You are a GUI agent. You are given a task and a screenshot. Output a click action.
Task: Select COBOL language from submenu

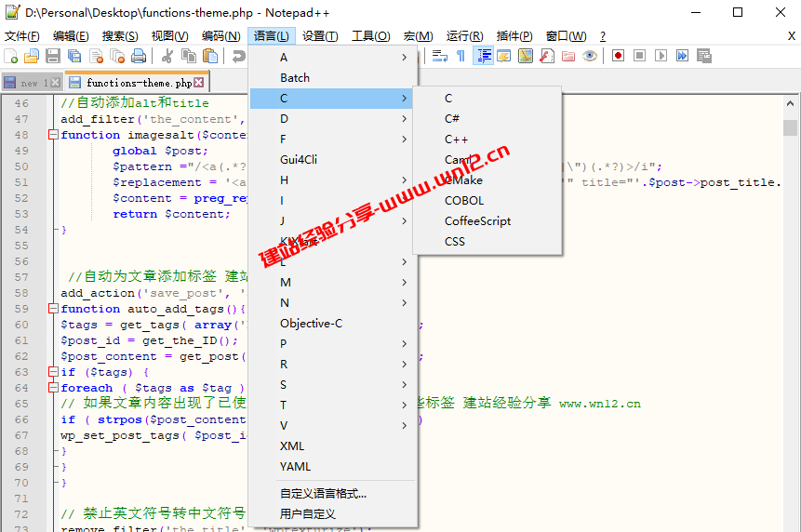coord(487,201)
